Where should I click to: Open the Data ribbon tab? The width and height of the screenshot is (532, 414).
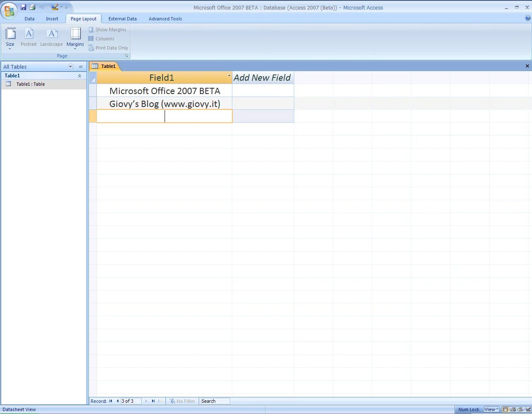(x=30, y=19)
